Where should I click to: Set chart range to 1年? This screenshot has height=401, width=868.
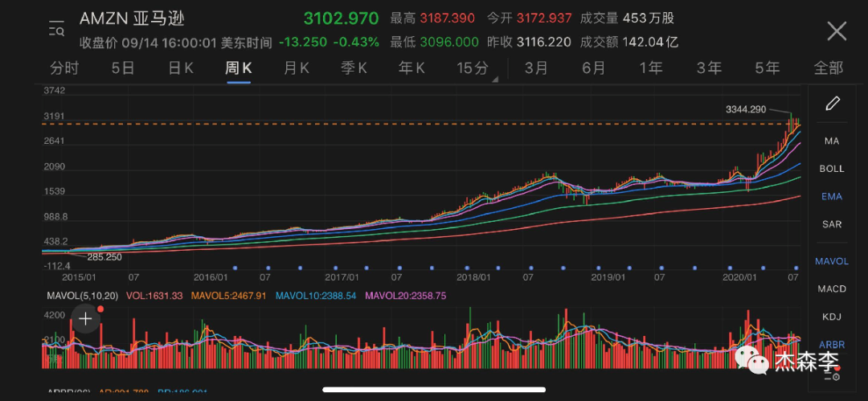pos(651,68)
